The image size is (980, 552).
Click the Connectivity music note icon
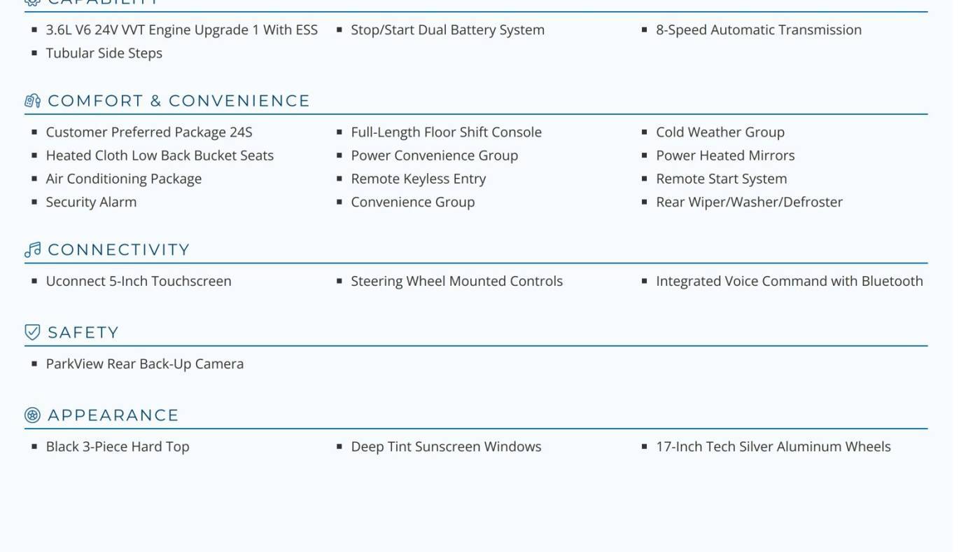click(32, 250)
